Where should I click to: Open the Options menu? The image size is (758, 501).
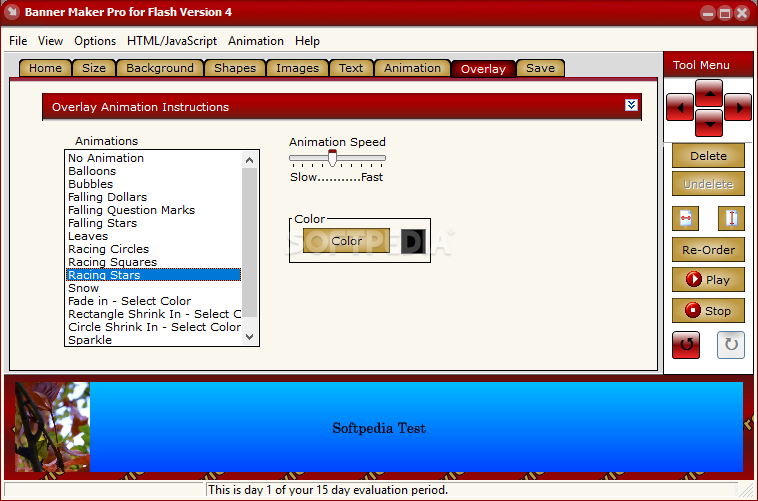coord(95,41)
